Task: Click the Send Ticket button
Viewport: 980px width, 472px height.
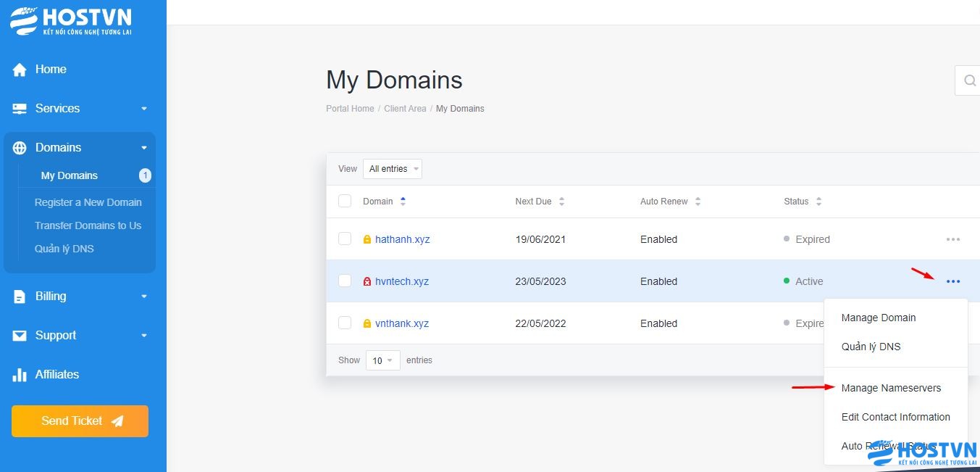Action: [x=80, y=421]
